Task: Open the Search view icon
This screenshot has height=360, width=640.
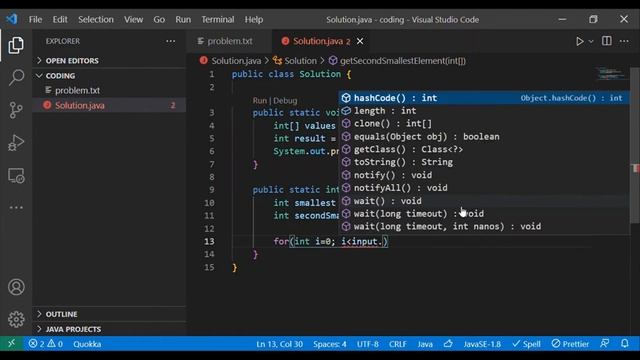Action: click(x=16, y=77)
